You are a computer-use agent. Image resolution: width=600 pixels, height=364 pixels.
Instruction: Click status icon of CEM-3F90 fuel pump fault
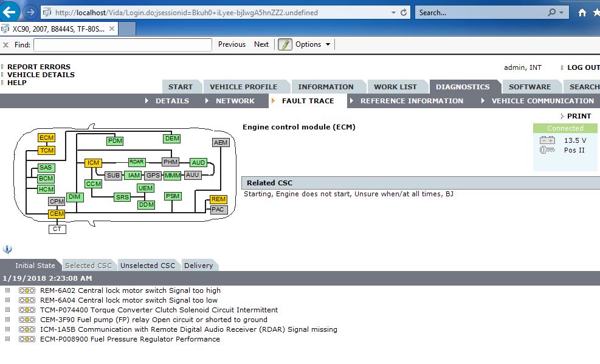pos(27,320)
